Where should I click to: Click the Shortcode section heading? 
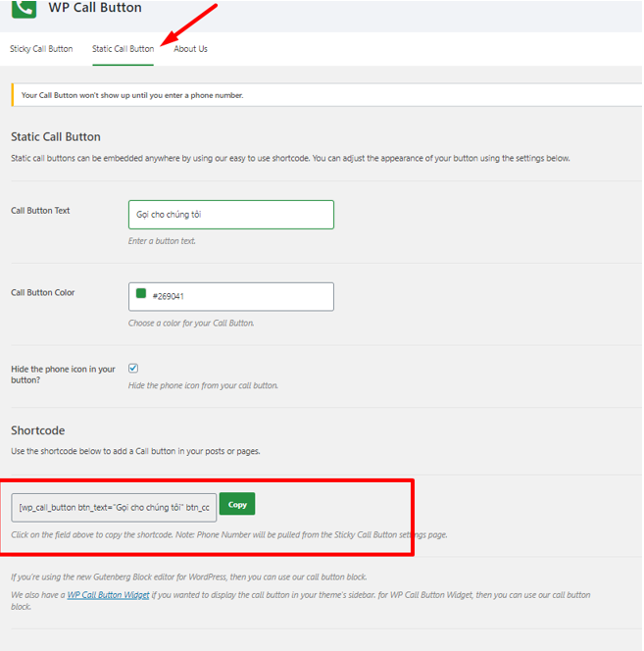pos(38,430)
